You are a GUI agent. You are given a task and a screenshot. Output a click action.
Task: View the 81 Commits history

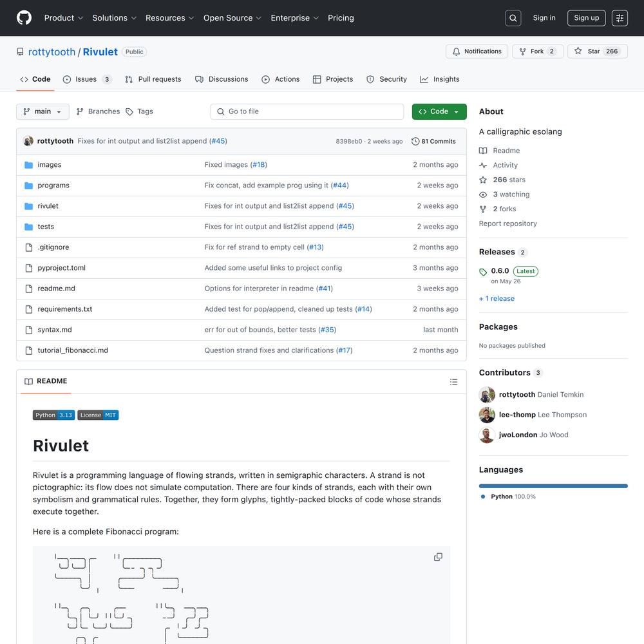pos(433,141)
